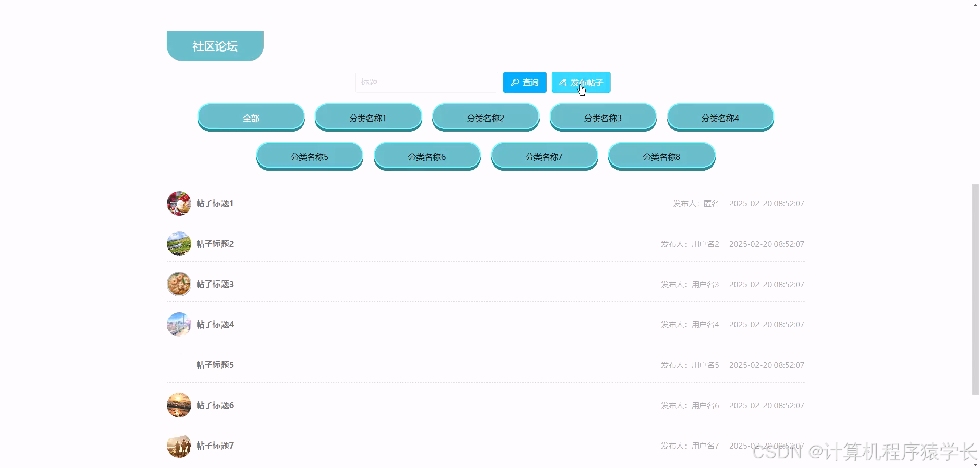Click the 发布人：用户名3 author text
This screenshot has width=980, height=468.
click(x=690, y=284)
